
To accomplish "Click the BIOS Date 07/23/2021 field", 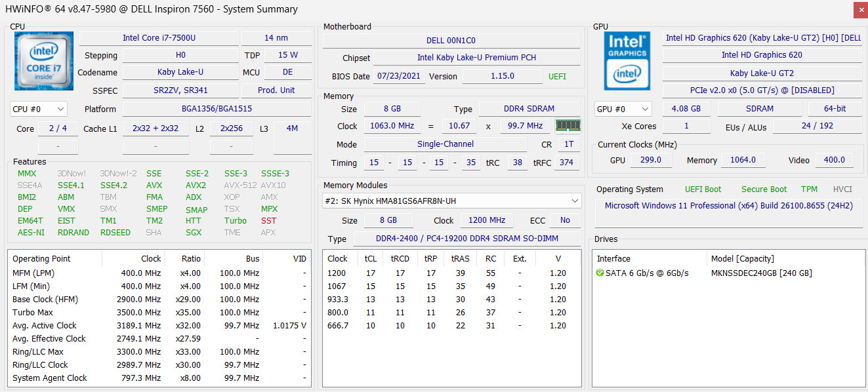I will [400, 76].
